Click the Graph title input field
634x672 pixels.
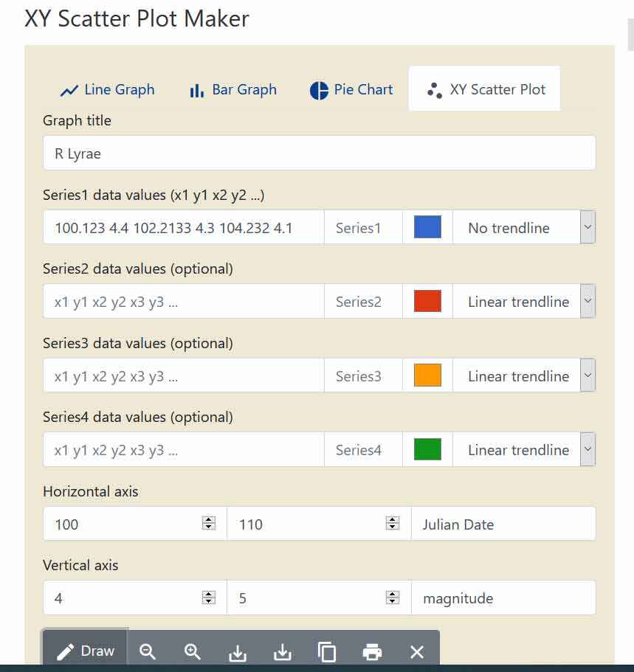point(319,153)
